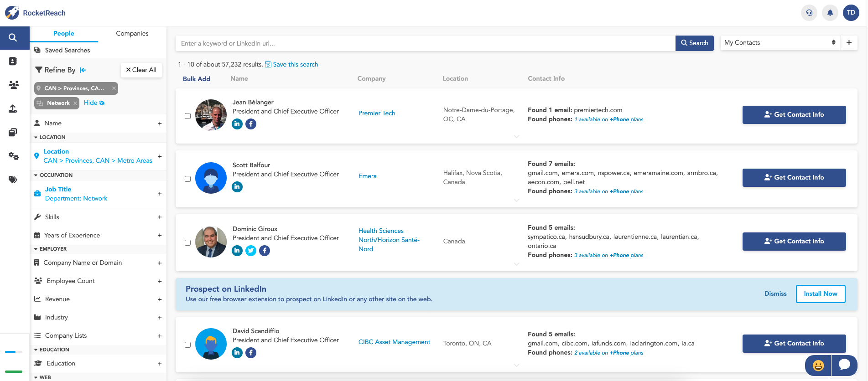Dismiss the LinkedIn prospect banner
The width and height of the screenshot is (868, 381).
click(x=775, y=294)
